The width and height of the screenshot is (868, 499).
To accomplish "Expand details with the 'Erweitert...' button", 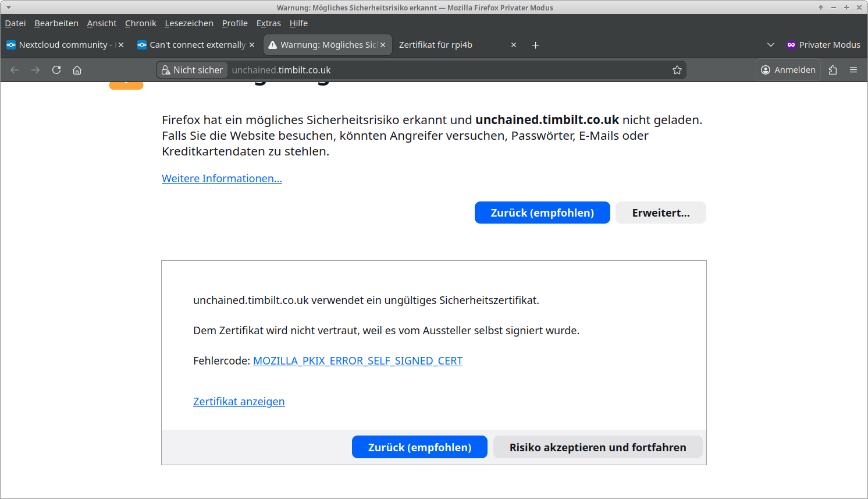I will 660,213.
